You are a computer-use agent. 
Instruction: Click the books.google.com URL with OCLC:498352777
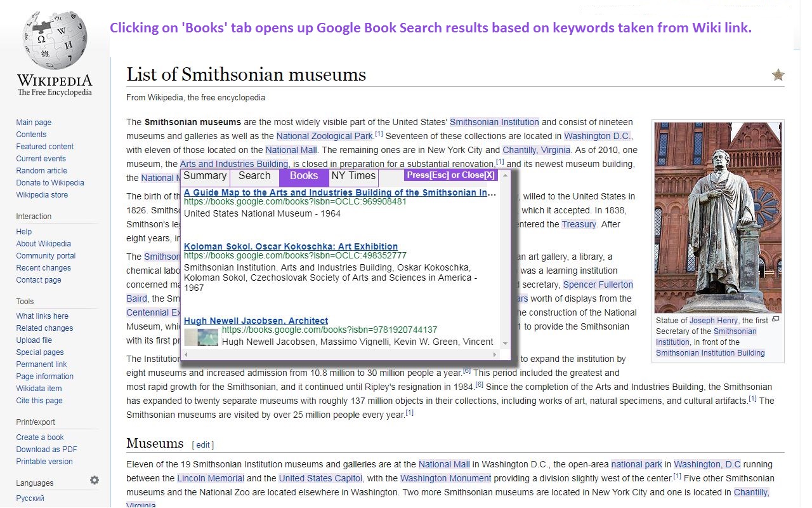pyautogui.click(x=295, y=255)
